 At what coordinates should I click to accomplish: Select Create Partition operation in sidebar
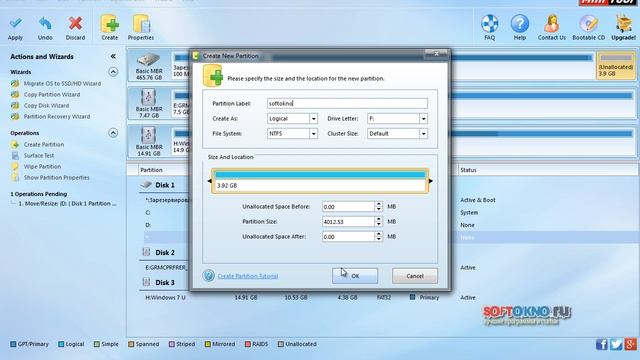pyautogui.click(x=44, y=144)
